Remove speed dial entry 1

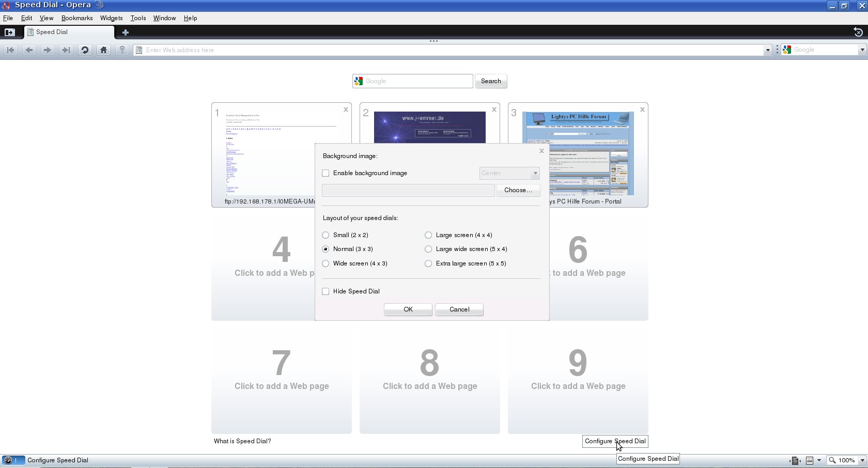tap(346, 110)
